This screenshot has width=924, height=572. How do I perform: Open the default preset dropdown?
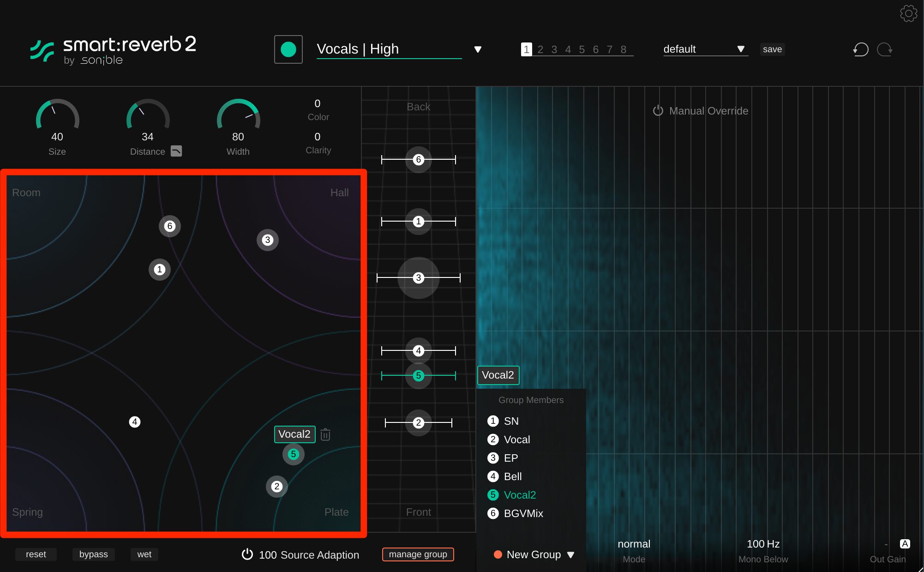[x=705, y=49]
